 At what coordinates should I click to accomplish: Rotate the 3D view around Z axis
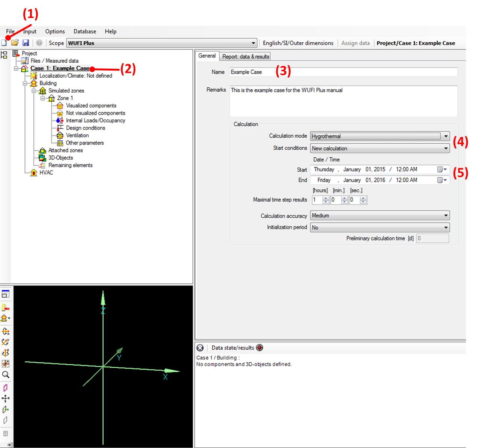pyautogui.click(x=5, y=353)
